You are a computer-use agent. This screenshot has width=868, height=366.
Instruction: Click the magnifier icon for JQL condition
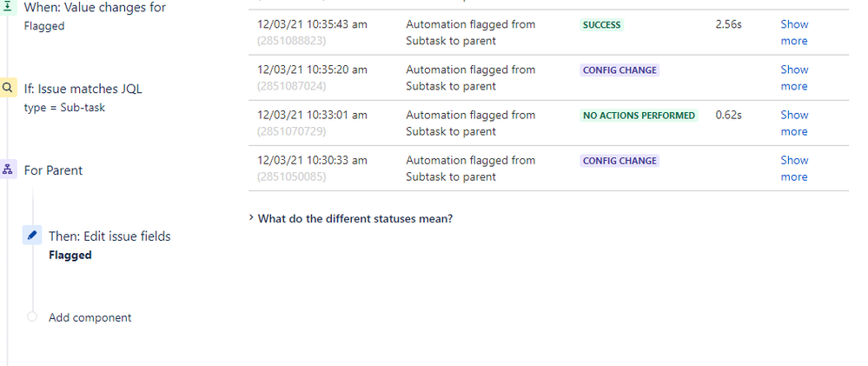click(x=7, y=88)
